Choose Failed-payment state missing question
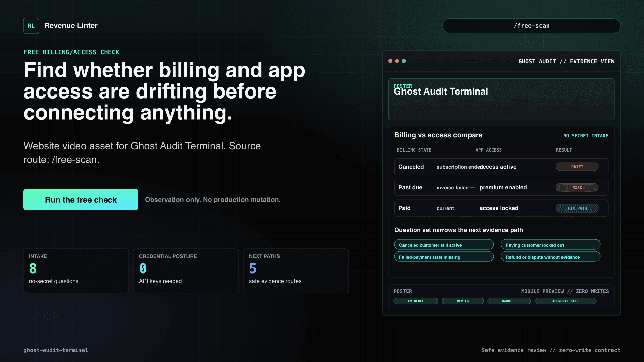The width and height of the screenshot is (644, 362). click(x=444, y=257)
